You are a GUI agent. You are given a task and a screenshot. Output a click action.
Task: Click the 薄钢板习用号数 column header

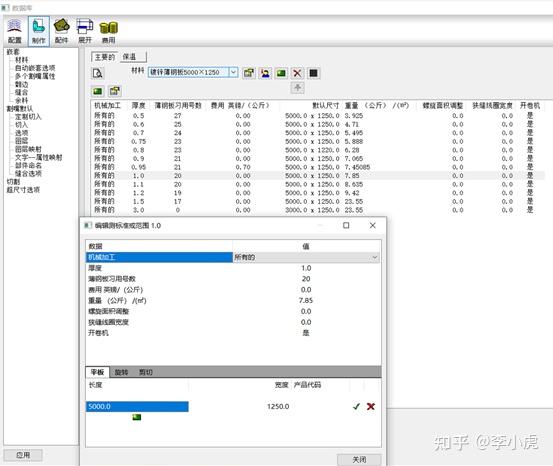pos(178,105)
